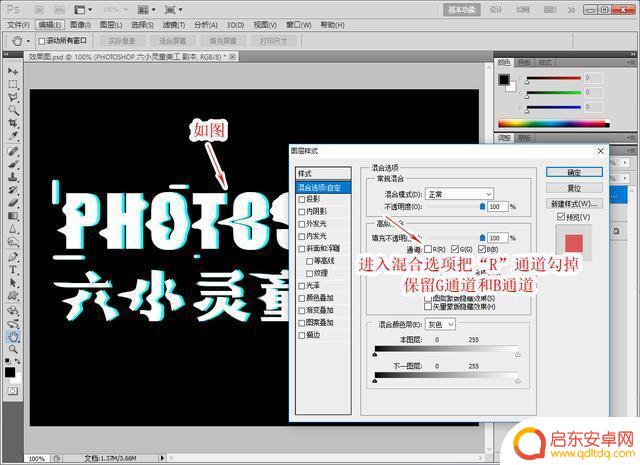This screenshot has height=465, width=640.
Task: Enable the 描边 stroke style
Action: (x=302, y=335)
